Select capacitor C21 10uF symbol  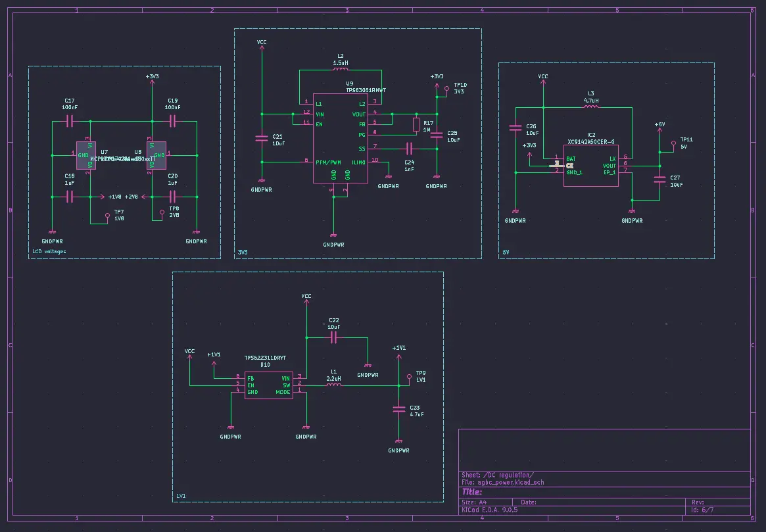262,139
